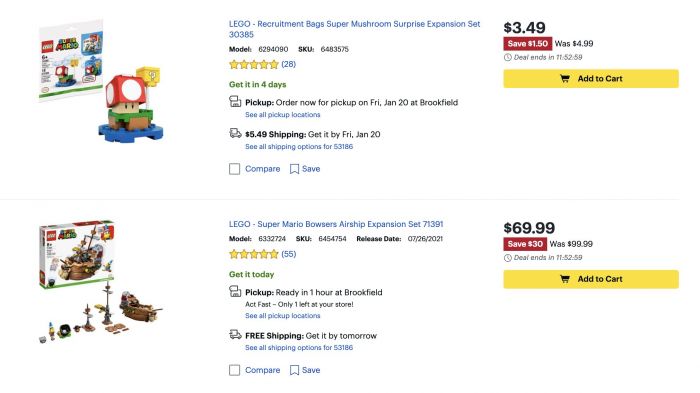
Task: Enable Compare checkbox for Super Mushroom Surprise set
Action: tap(234, 169)
